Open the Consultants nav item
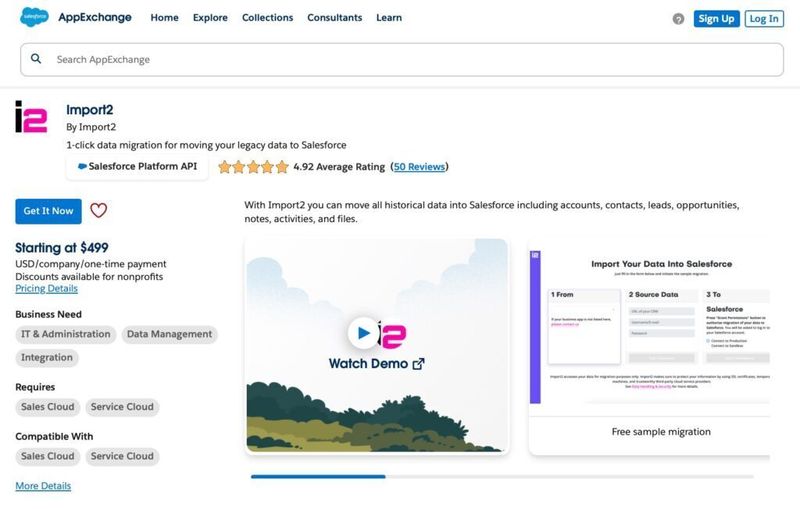Viewport: 800px width, 509px height. click(x=335, y=17)
